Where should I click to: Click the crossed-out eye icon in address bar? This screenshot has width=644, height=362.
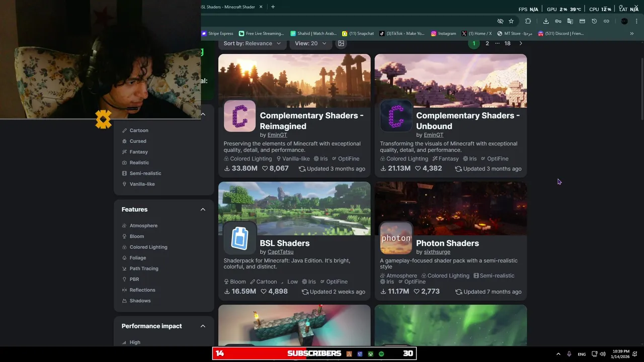point(500,21)
